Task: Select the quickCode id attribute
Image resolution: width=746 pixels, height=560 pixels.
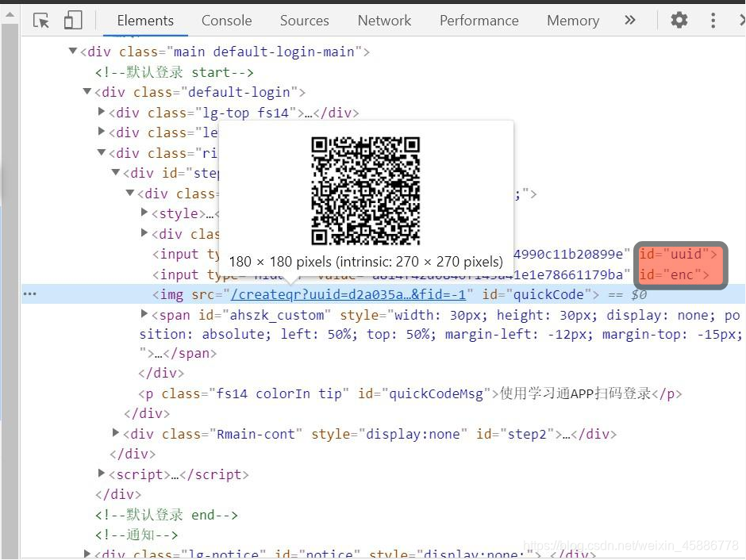Action: click(536, 295)
